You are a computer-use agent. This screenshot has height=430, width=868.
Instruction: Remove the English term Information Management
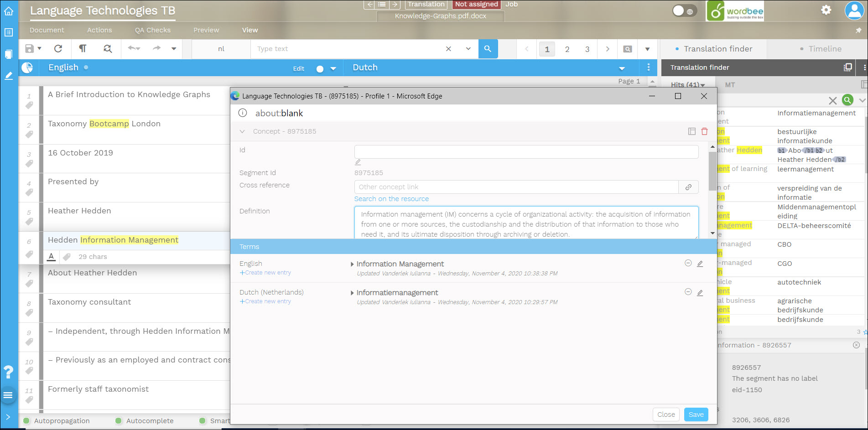(x=688, y=263)
